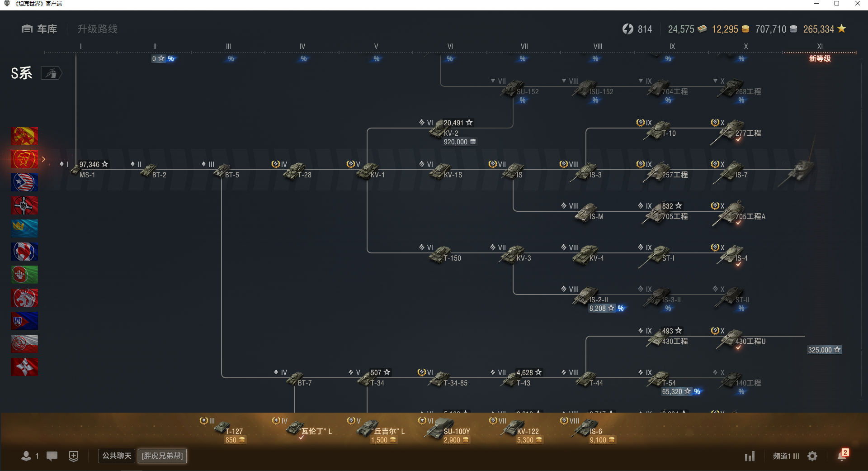Click the gold coins currency icon
The height and width of the screenshot is (471, 868).
tap(745, 29)
